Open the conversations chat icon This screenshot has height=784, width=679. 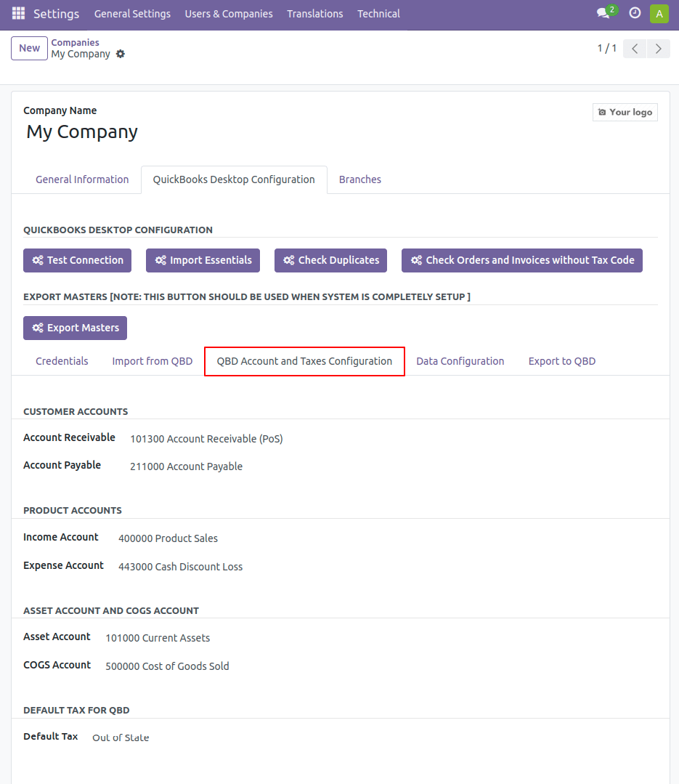click(x=603, y=14)
